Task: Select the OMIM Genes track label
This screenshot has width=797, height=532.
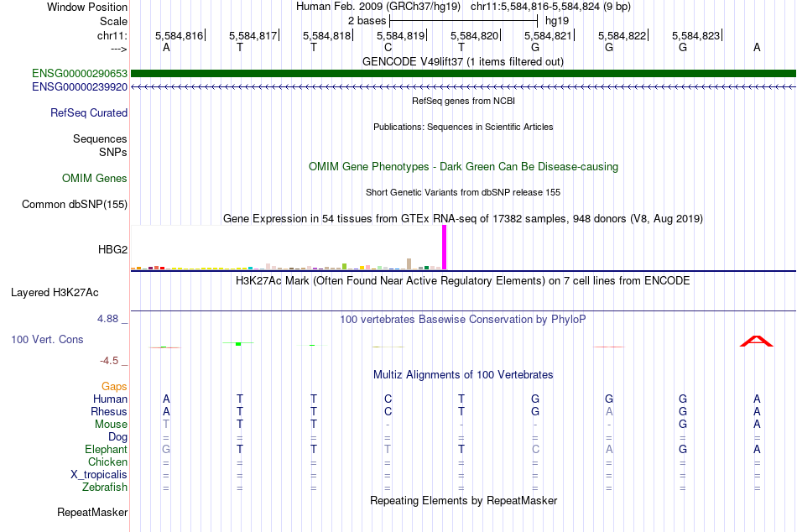Action: click(x=95, y=178)
